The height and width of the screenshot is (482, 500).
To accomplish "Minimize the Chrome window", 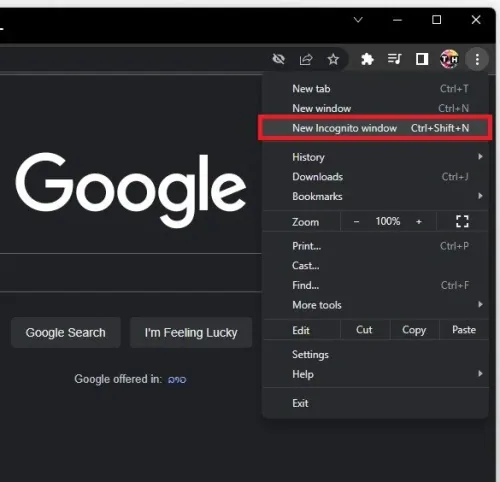I will click(397, 20).
